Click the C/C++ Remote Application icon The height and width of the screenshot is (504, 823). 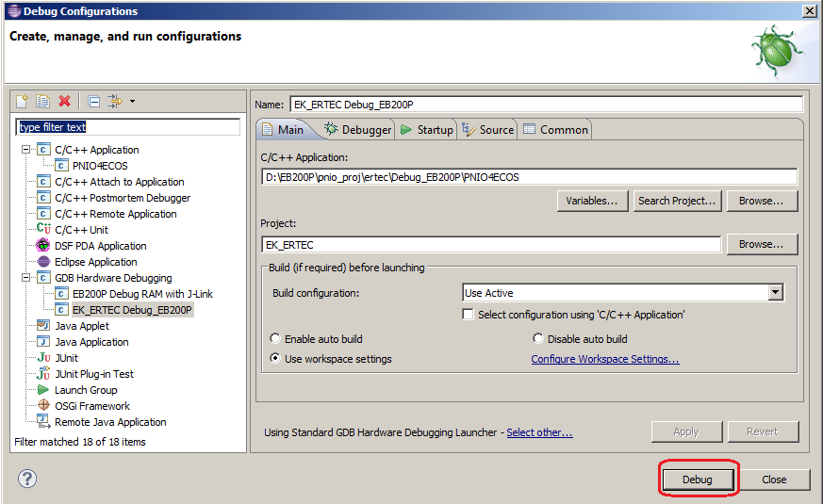tap(43, 214)
